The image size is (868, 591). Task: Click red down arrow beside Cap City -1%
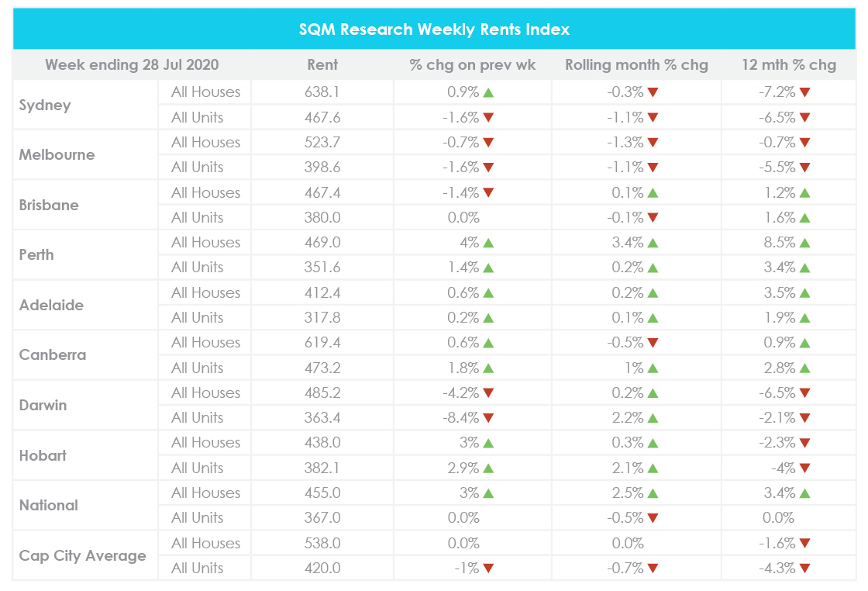click(488, 569)
